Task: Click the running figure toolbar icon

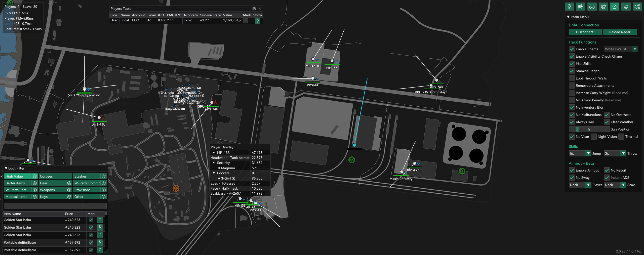Action: [580, 7]
